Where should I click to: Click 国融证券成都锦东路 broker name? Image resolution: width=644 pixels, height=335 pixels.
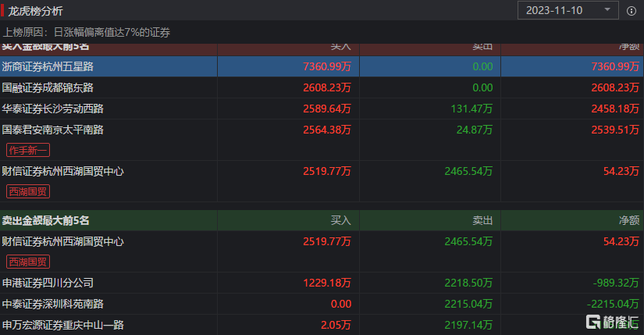pyautogui.click(x=48, y=87)
